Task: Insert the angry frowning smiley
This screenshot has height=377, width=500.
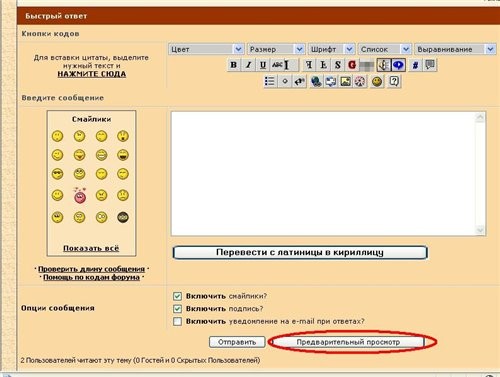Action: click(x=101, y=195)
